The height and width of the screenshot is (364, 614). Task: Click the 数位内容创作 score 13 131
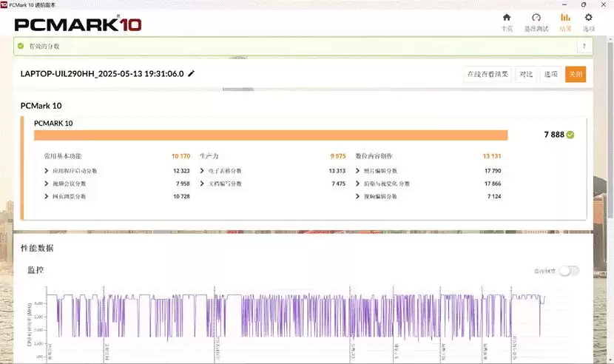(492, 156)
